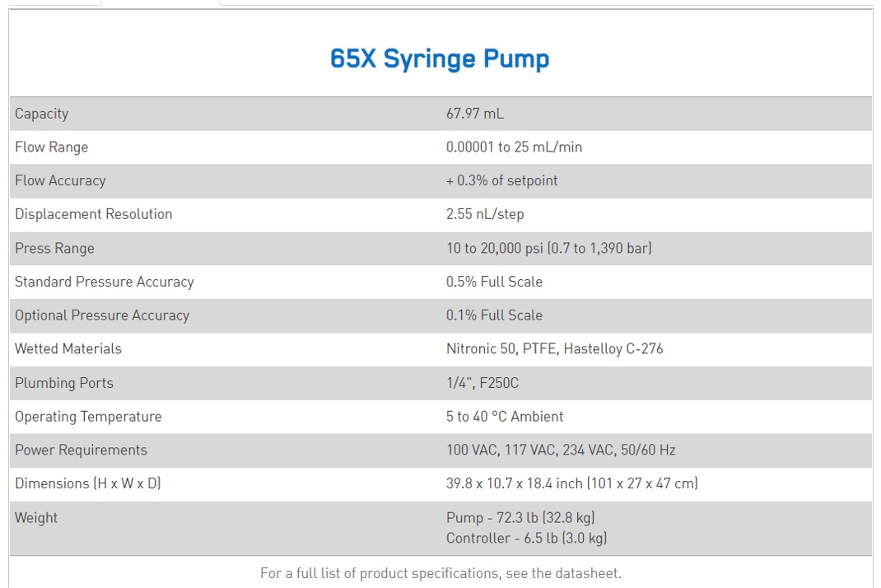
Task: Click the 0.1% Full Scale value
Action: pyautogui.click(x=494, y=315)
